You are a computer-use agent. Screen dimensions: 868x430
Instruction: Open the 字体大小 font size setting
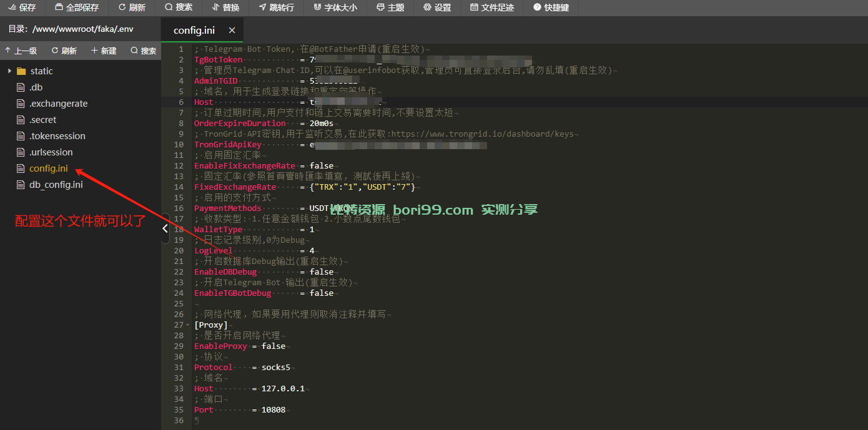(336, 7)
